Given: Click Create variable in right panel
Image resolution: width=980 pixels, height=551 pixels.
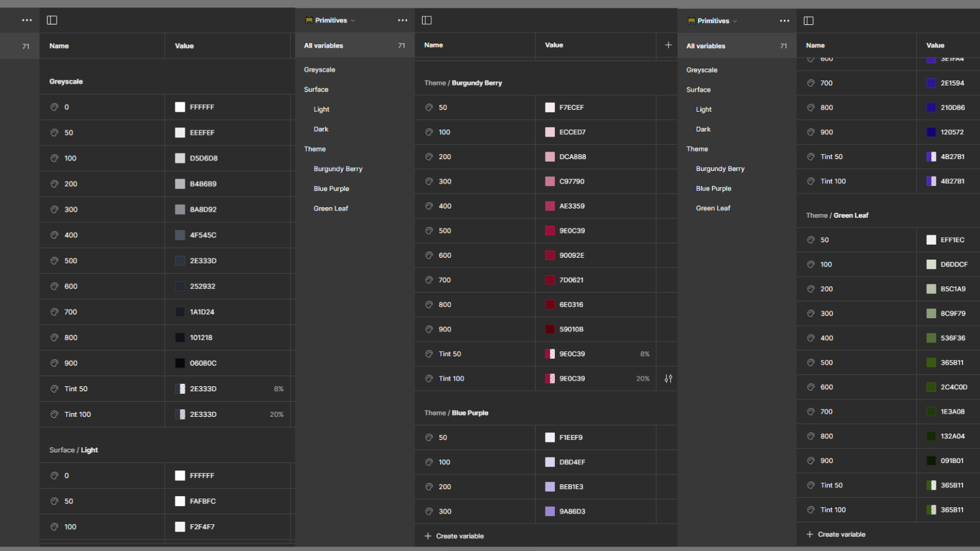Looking at the screenshot, I should click(x=836, y=534).
